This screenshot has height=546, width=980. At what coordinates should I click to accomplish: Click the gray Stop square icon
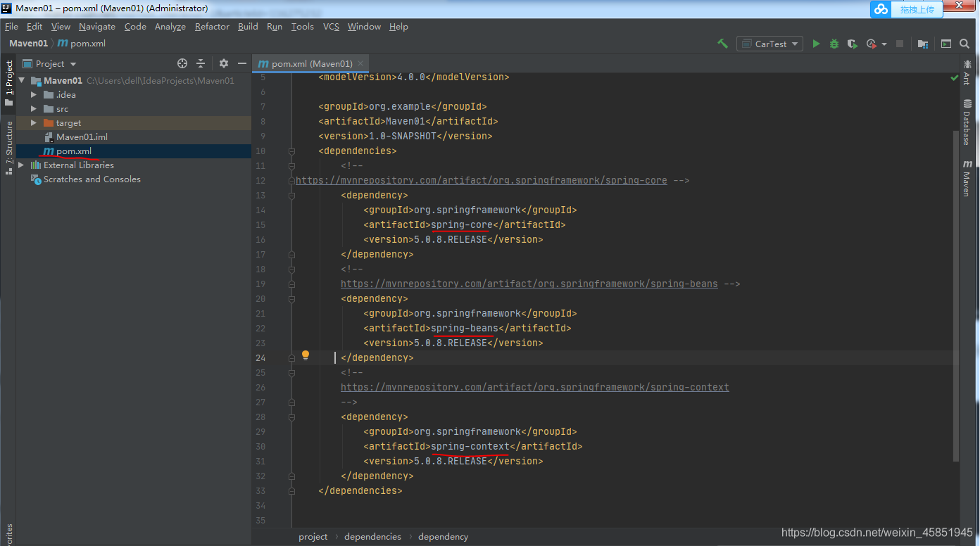pos(900,44)
